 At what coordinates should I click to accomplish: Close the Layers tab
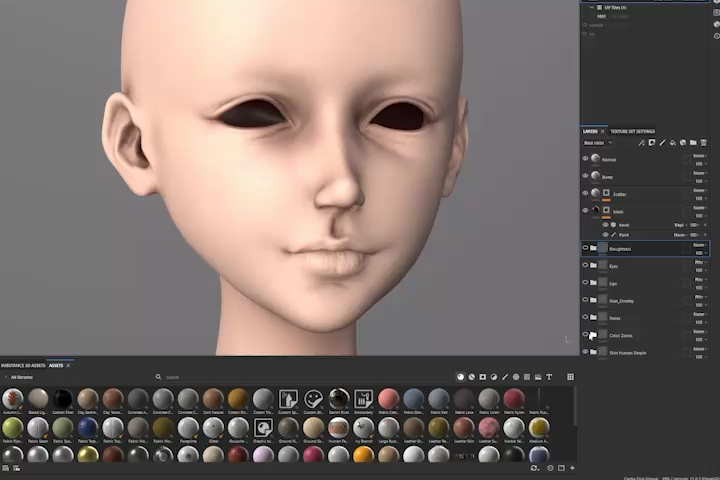(x=603, y=131)
